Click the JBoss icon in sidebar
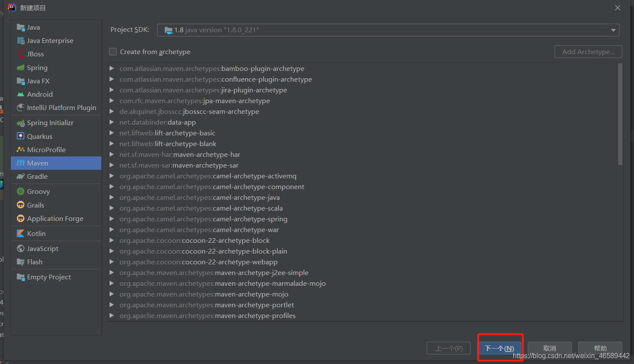The image size is (634, 364). [21, 54]
